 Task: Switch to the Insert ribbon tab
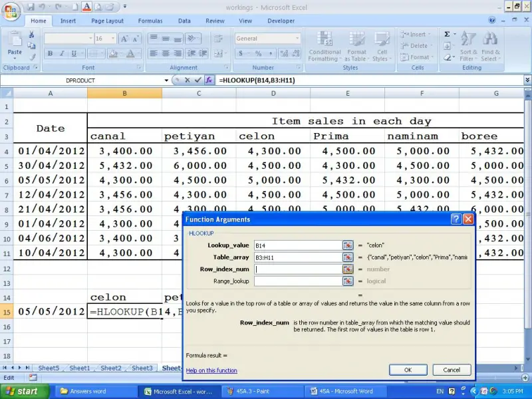[68, 21]
